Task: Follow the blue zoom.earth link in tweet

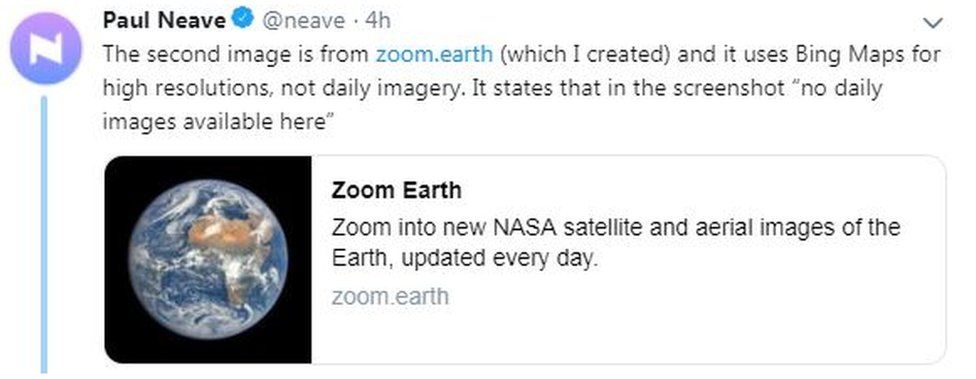Action: click(x=434, y=54)
